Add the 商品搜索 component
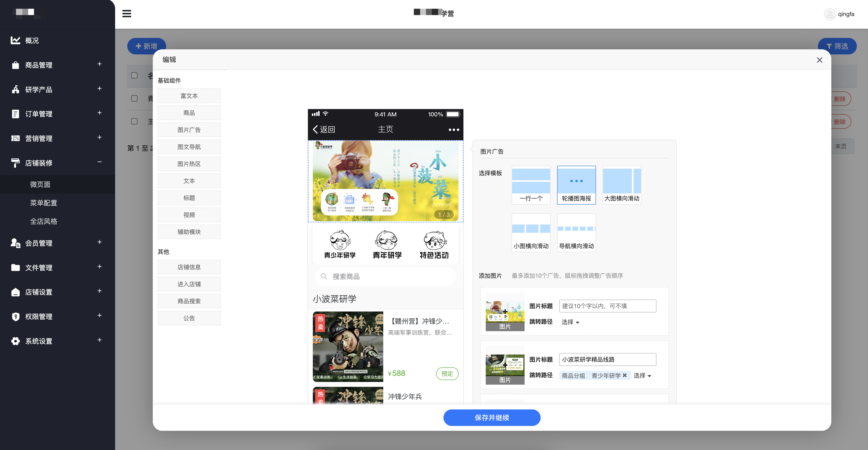Image resolution: width=868 pixels, height=450 pixels. pos(189,301)
